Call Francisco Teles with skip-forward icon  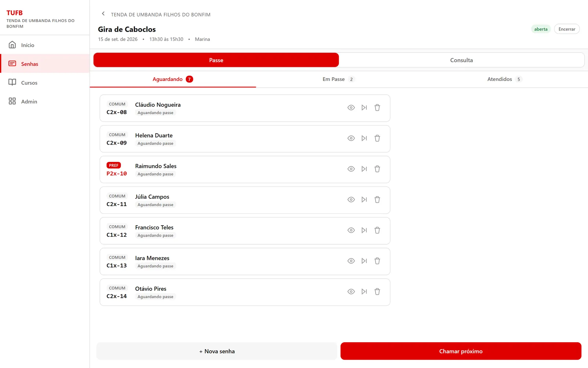364,230
